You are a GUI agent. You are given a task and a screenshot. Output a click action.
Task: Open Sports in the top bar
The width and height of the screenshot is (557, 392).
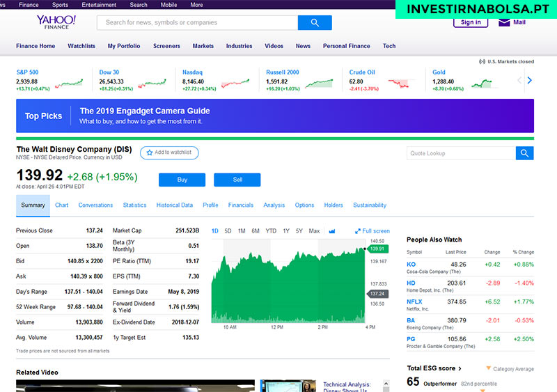click(x=60, y=5)
